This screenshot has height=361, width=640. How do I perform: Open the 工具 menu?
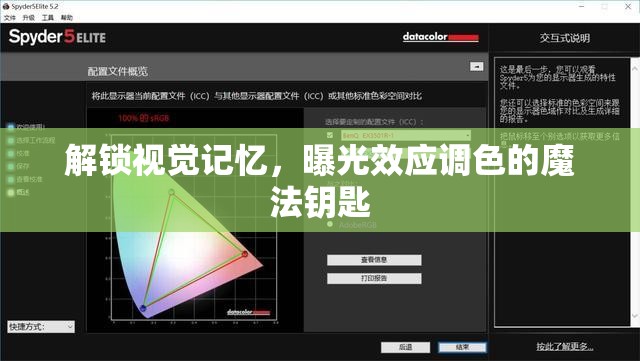pos(48,18)
